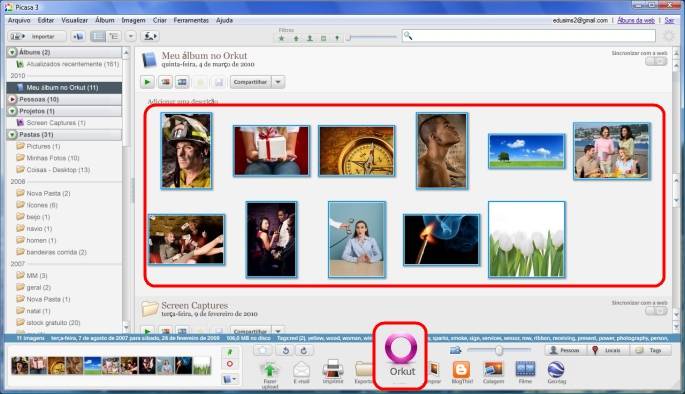Expand the Pessoas (10) section

12,100
